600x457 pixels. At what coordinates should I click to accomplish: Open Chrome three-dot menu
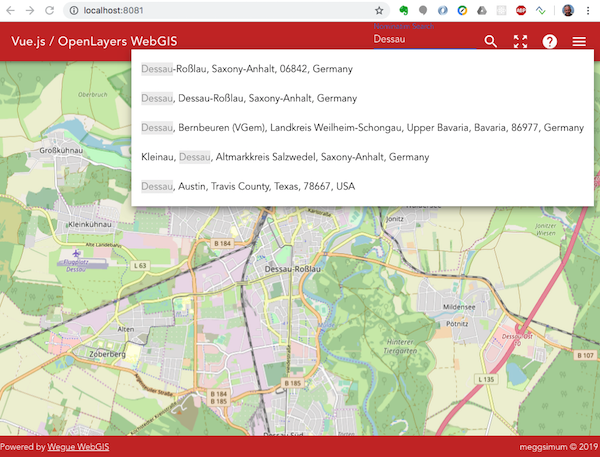click(588, 10)
